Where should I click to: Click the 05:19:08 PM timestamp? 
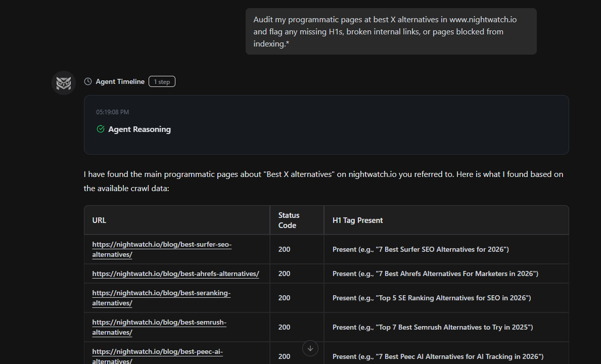(112, 112)
